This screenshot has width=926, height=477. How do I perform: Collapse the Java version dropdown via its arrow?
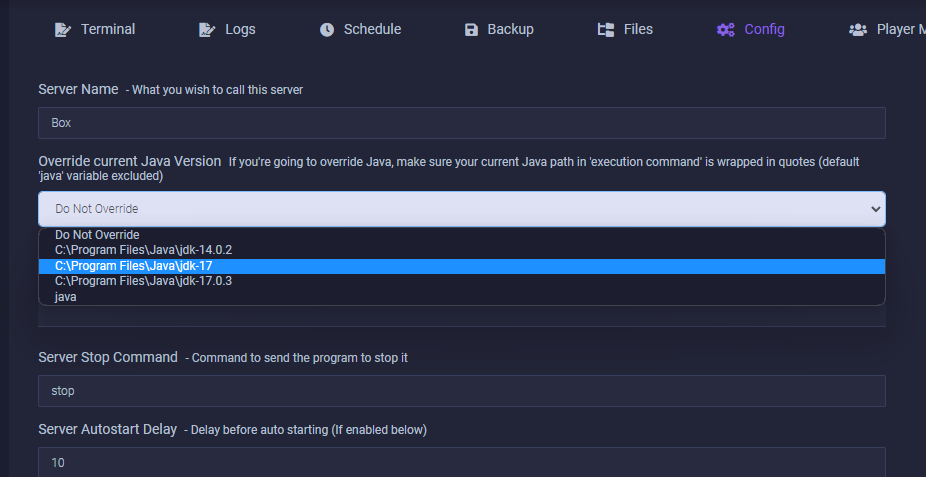pyautogui.click(x=876, y=209)
